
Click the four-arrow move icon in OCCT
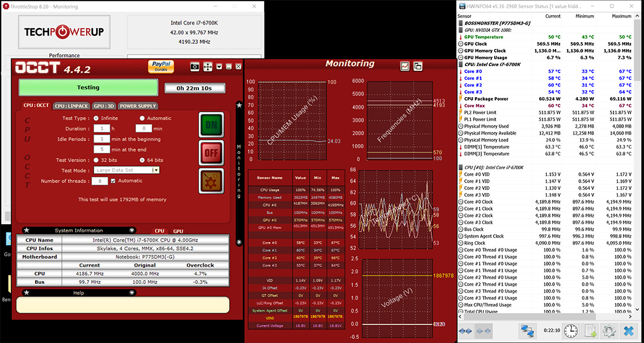[208, 67]
